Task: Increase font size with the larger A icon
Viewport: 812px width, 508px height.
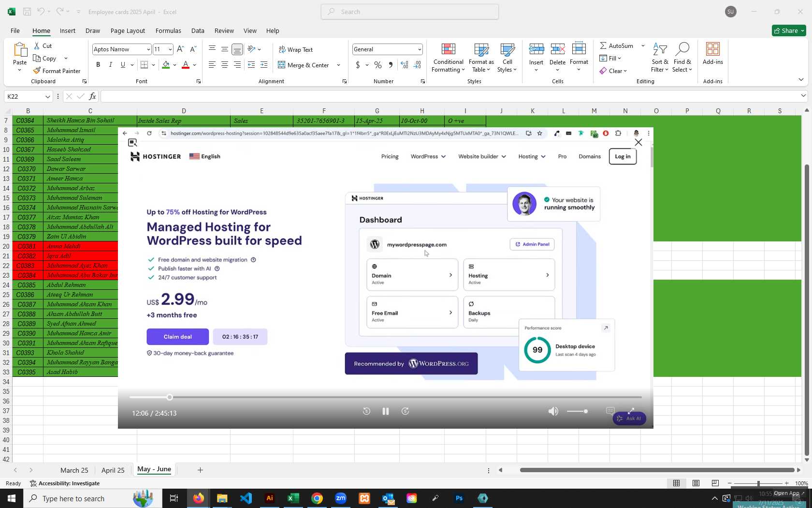Action: tap(180, 49)
